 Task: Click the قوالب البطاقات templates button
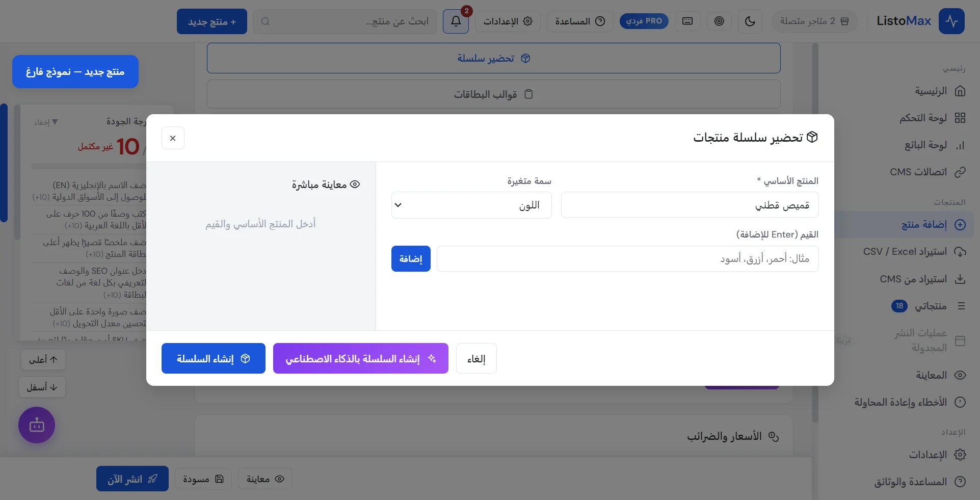pyautogui.click(x=493, y=94)
